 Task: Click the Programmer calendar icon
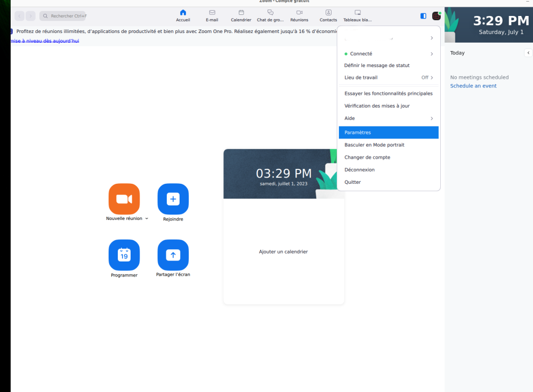[x=124, y=255]
